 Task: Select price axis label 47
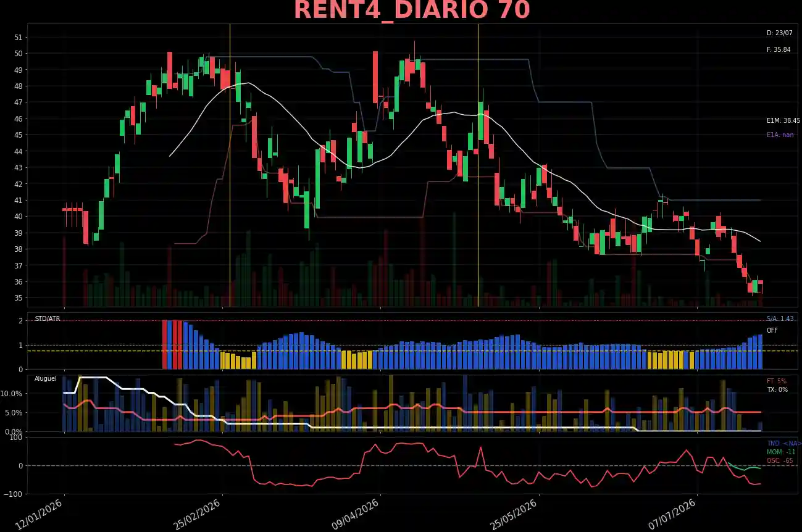[18, 102]
